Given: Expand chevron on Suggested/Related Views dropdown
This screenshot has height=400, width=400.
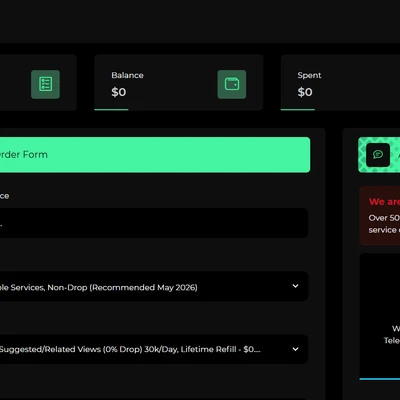Looking at the screenshot, I should click(295, 349).
